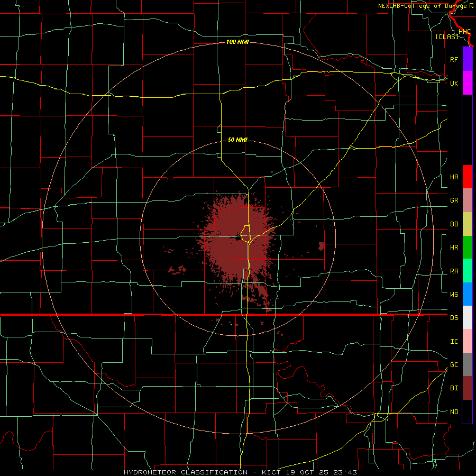The height and width of the screenshot is (476, 476).
Task: Click the BD yellow legend swatch
Action: [x=467, y=224]
